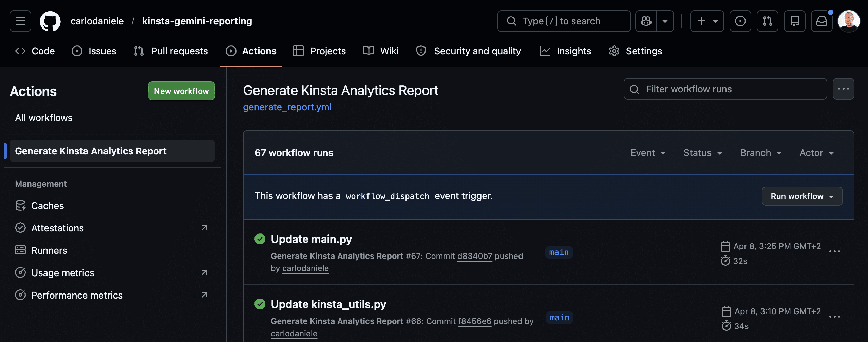Open the workflow options three-dot menu
This screenshot has width=868, height=342.
[x=844, y=89]
